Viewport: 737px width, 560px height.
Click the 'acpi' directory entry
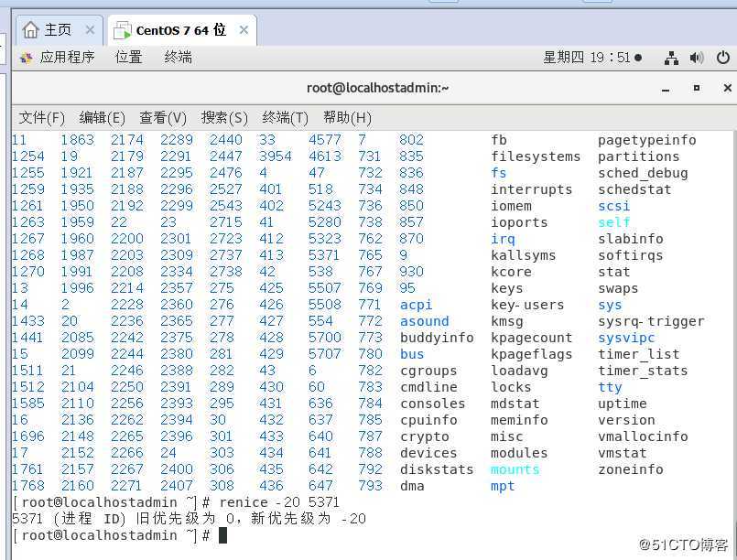point(416,305)
